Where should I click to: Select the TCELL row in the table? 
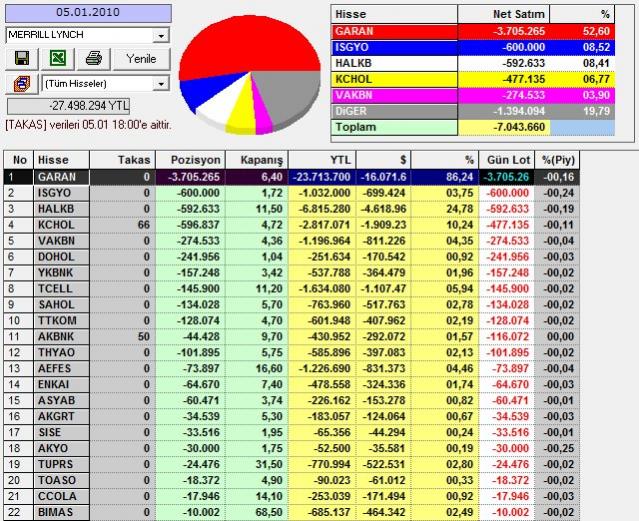tap(61, 288)
